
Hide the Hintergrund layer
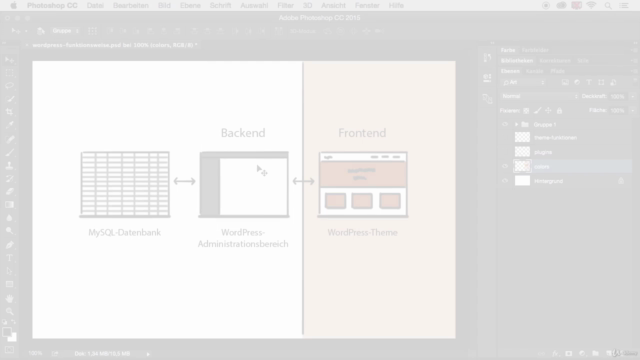coord(505,181)
